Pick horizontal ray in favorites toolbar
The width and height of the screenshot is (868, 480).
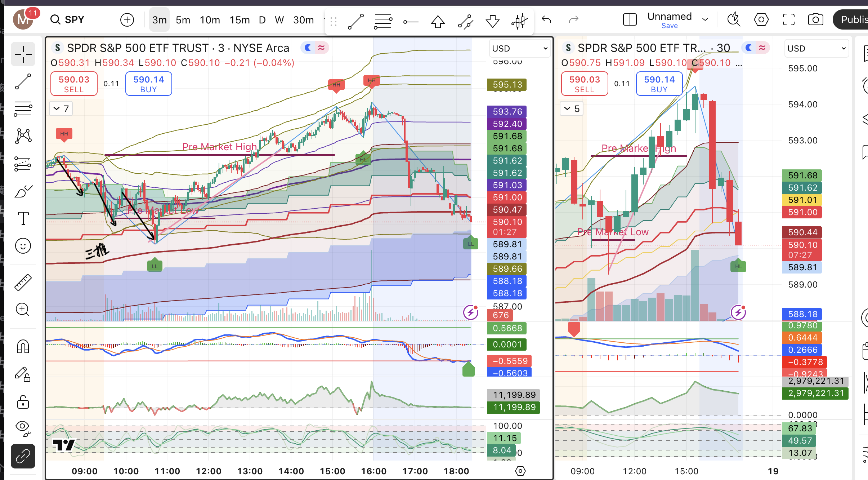click(411, 22)
